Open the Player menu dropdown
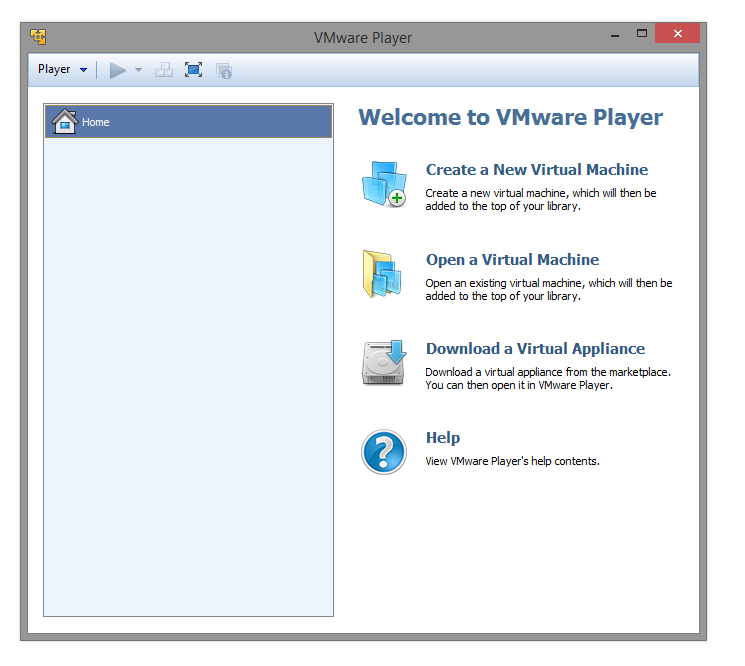The image size is (745, 666). coord(62,69)
